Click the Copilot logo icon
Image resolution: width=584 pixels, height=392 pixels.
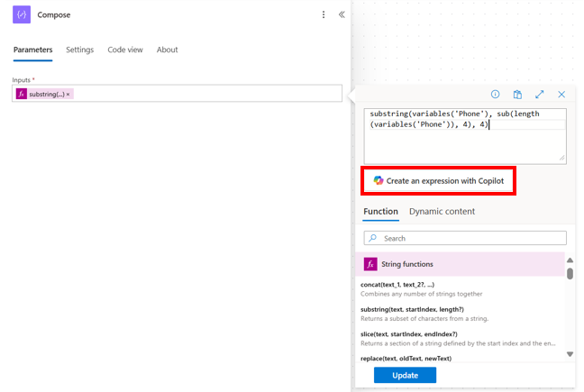(379, 180)
